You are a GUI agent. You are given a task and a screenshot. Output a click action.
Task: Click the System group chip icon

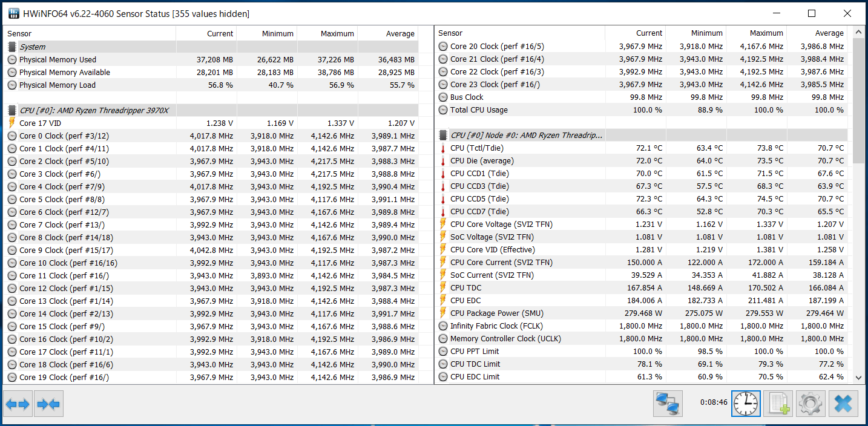(x=12, y=47)
